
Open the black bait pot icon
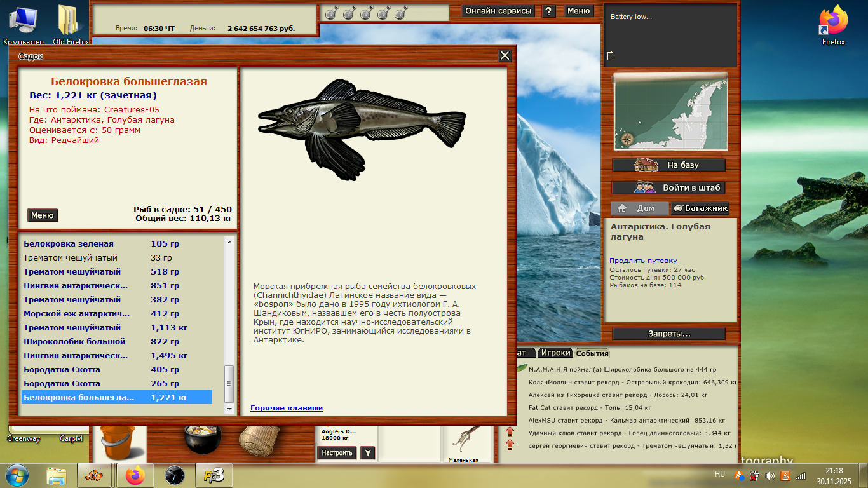pyautogui.click(x=202, y=438)
